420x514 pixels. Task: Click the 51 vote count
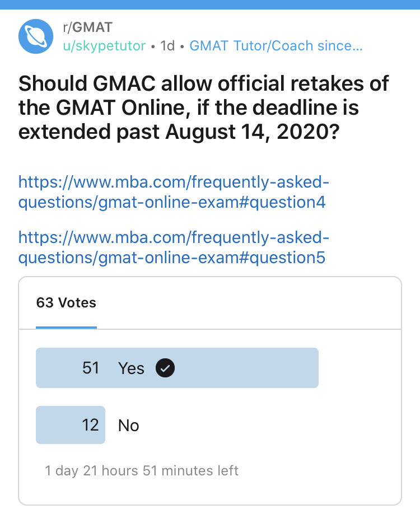pos(91,368)
